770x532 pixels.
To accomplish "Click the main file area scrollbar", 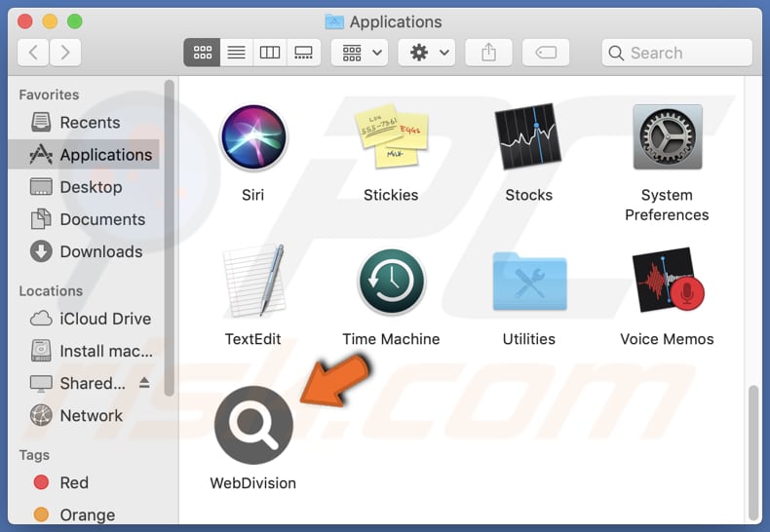I will click(754, 451).
